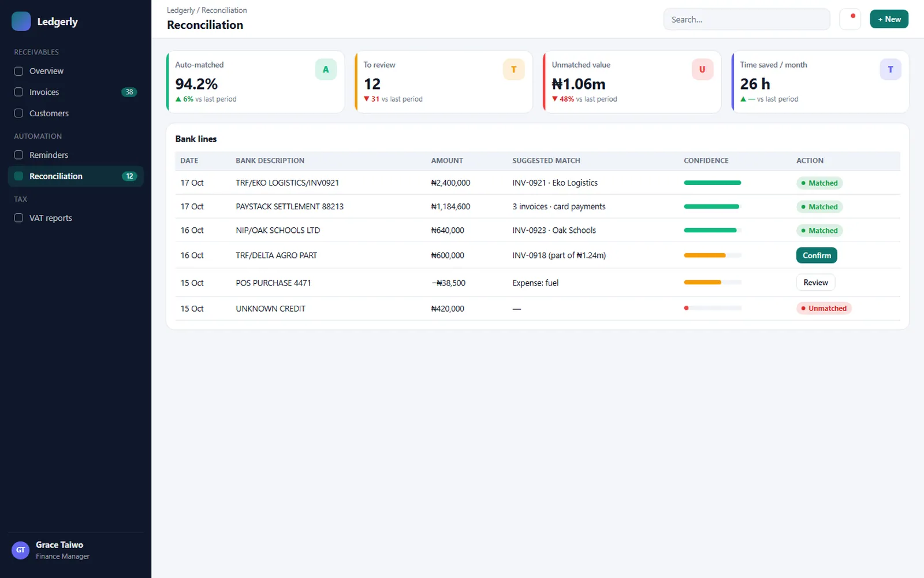Click the Overview sidebar icon
Image resolution: width=924 pixels, height=578 pixels.
18,71
